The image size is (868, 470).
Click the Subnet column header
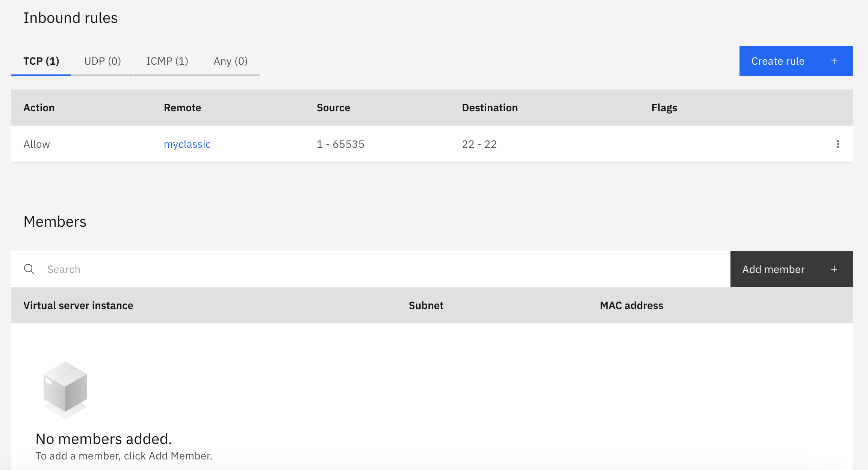click(x=426, y=305)
